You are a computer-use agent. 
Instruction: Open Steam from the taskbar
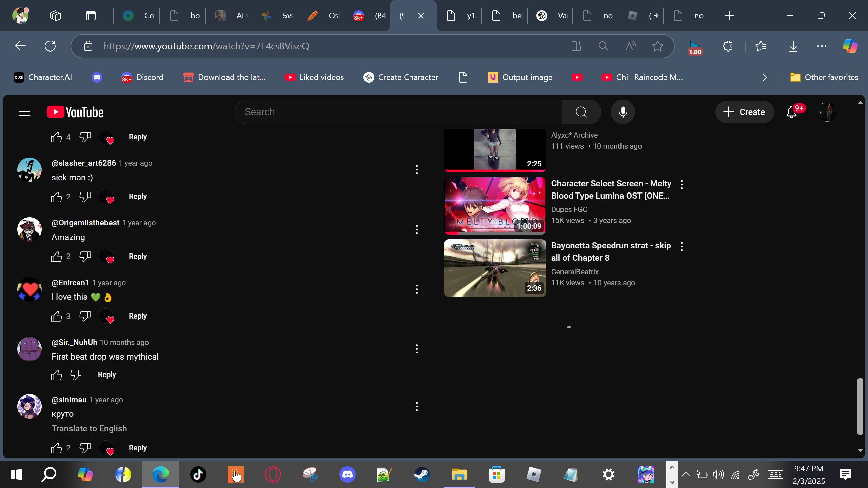click(422, 474)
